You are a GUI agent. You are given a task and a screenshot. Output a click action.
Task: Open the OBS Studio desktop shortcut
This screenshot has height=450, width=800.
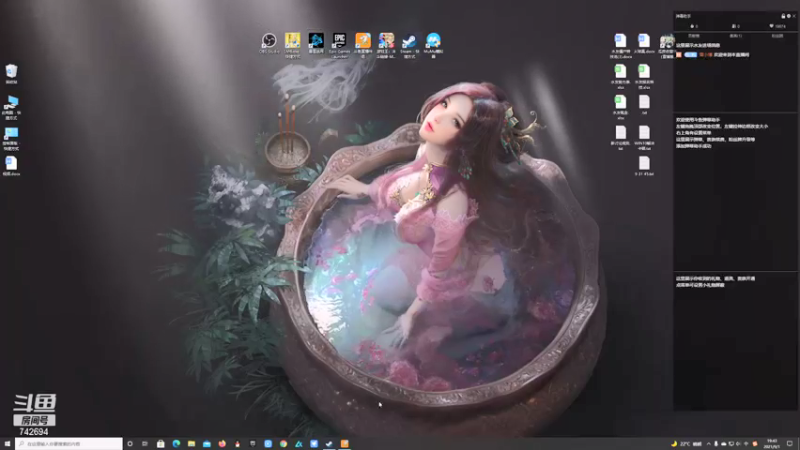point(269,42)
